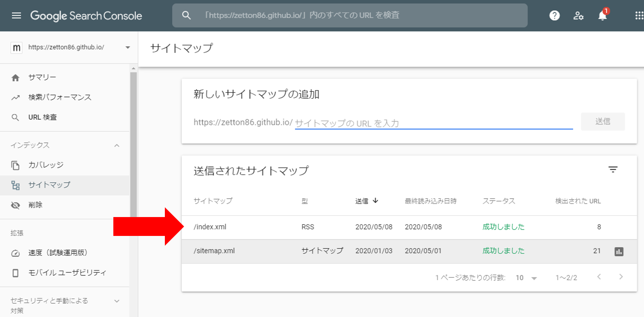Screen dimensions: 644x317
Task: Open 検索パフォーマンス report
Action: [60, 97]
